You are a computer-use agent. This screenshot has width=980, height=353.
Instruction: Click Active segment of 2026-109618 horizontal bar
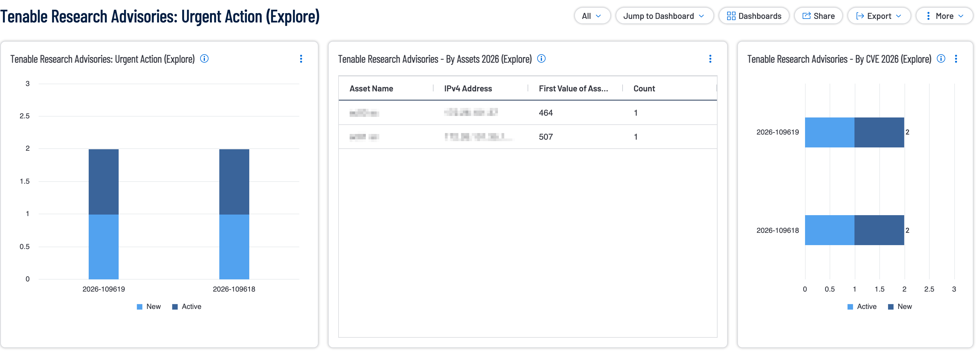829,230
